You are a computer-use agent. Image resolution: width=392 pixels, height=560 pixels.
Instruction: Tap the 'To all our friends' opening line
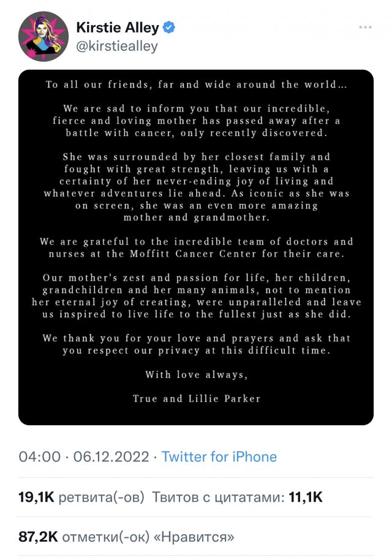click(x=197, y=85)
